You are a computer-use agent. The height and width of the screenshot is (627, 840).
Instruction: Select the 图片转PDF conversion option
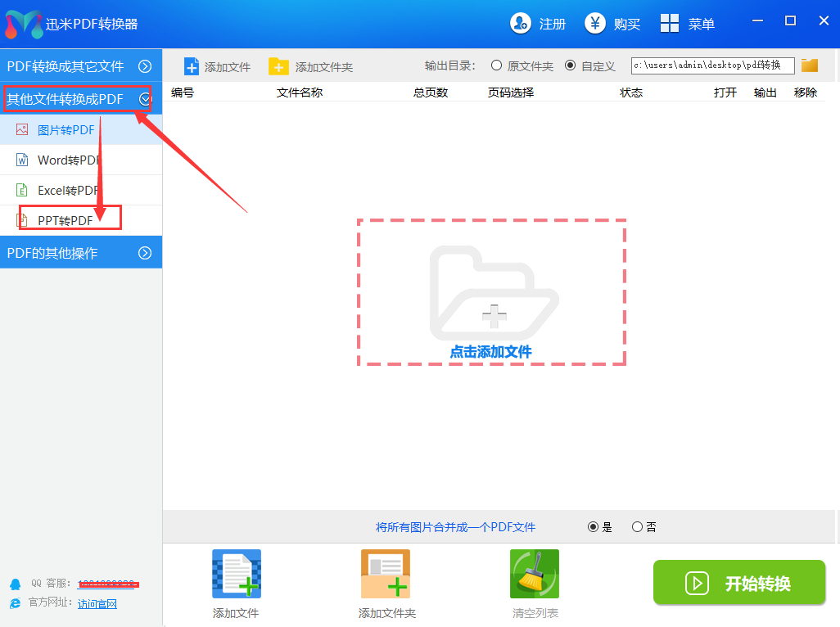[x=65, y=129]
